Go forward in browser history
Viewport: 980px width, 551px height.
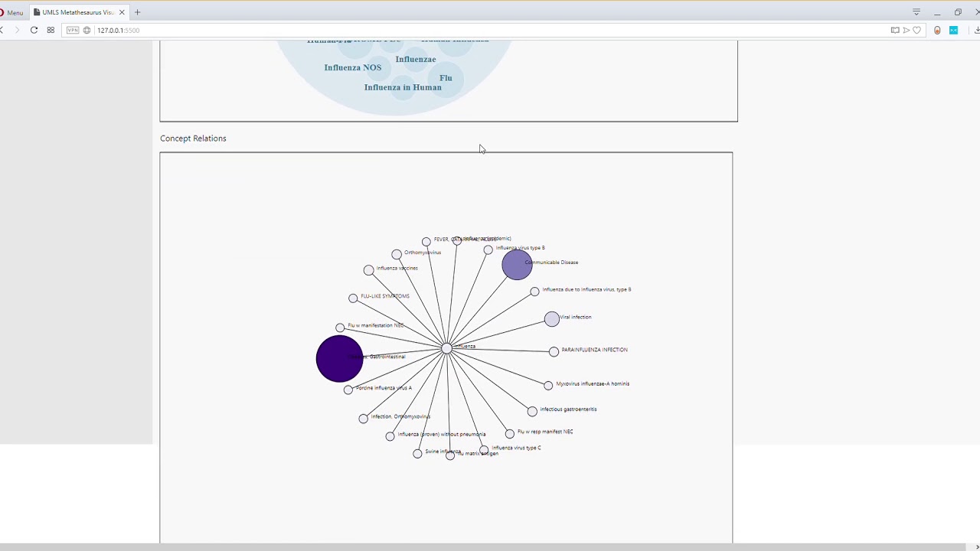point(17,30)
